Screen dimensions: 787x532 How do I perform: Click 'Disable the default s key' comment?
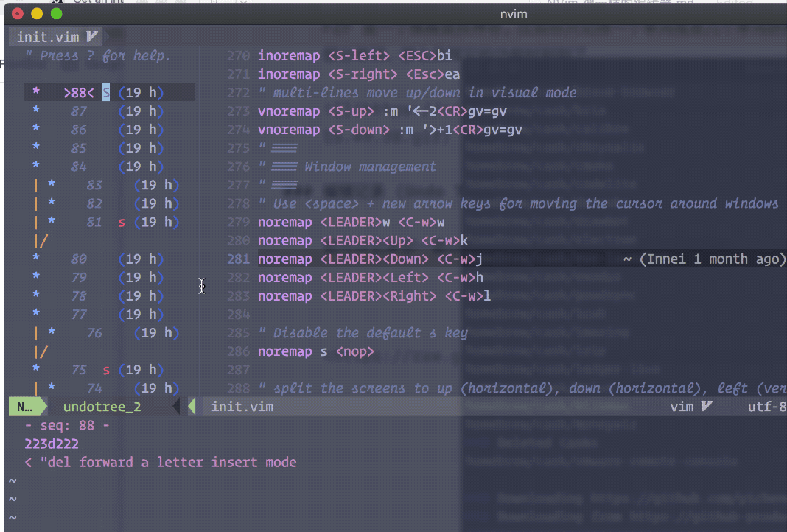pyautogui.click(x=363, y=333)
